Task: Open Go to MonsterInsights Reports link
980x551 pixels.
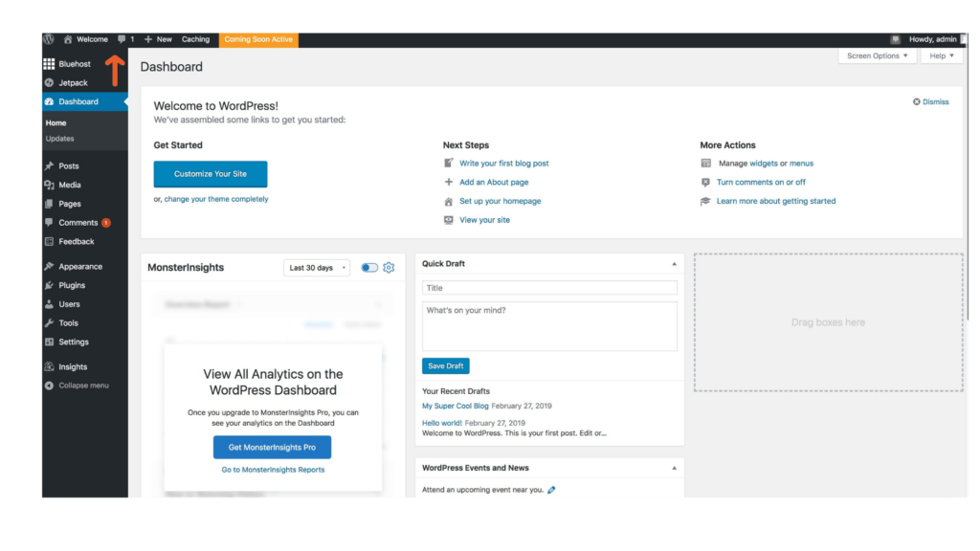Action: 273,470
